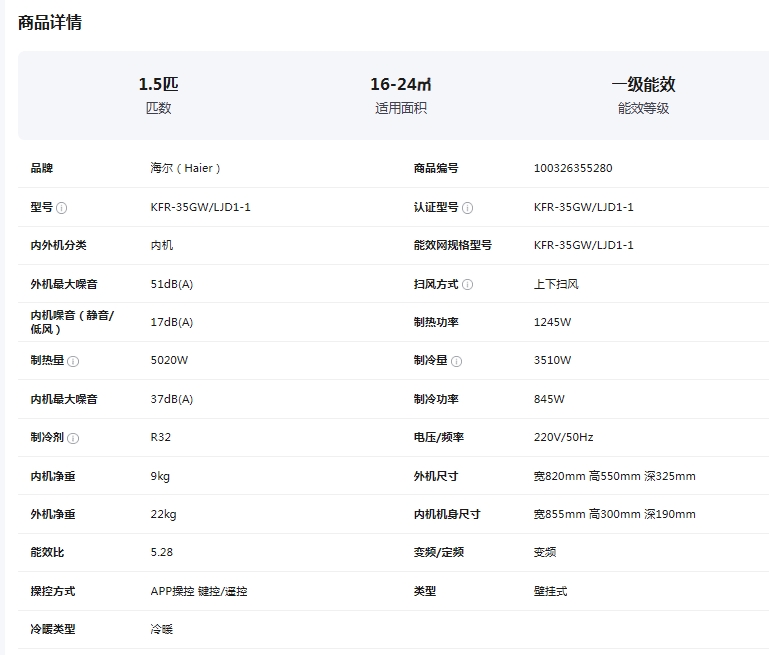The image size is (769, 655).
Task: Open info tooltip icon for 扫风方式
Action: coord(467,284)
